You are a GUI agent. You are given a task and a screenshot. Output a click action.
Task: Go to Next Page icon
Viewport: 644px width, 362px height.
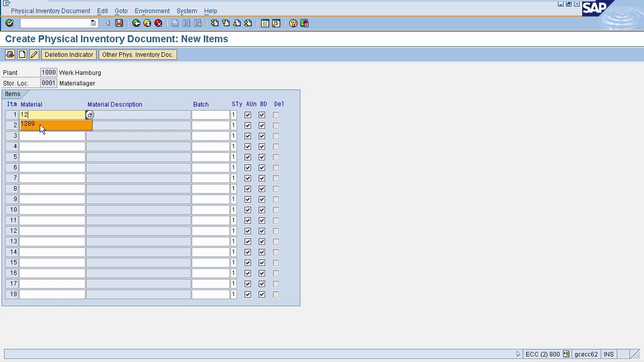[x=237, y=23]
